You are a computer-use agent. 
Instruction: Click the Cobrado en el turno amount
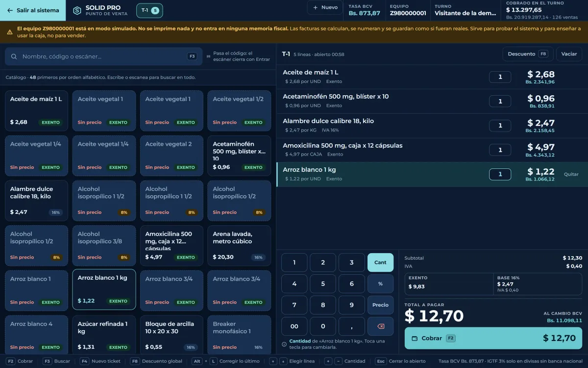pos(524,10)
